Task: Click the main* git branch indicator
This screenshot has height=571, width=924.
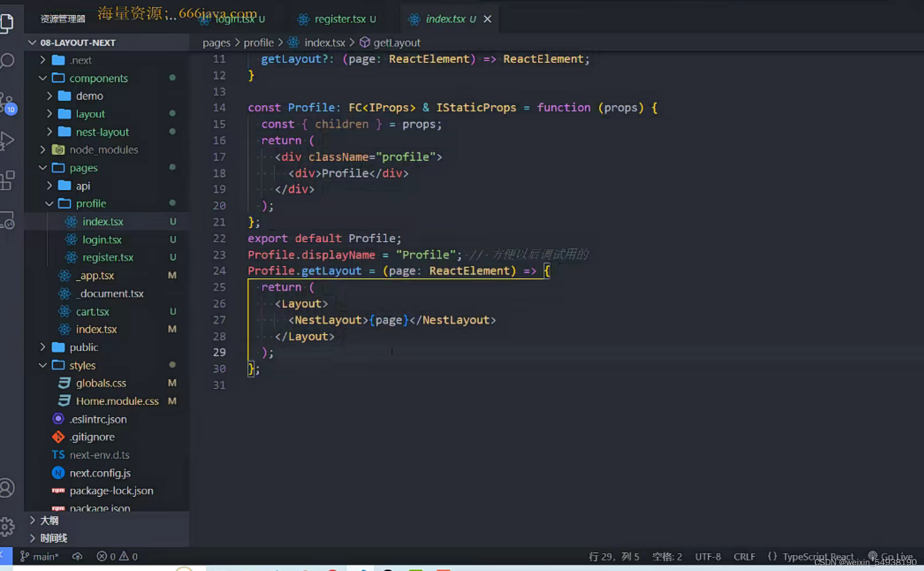Action: [39, 556]
